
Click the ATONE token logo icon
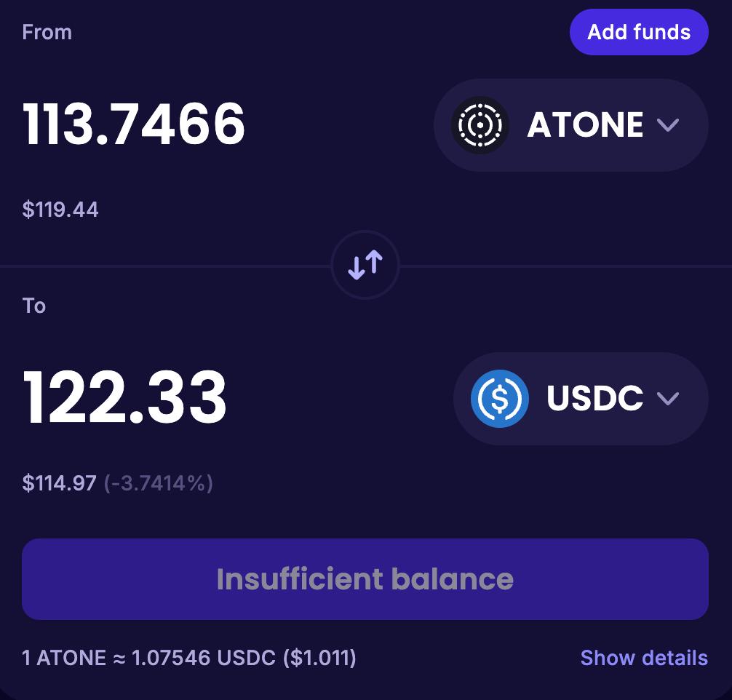480,125
